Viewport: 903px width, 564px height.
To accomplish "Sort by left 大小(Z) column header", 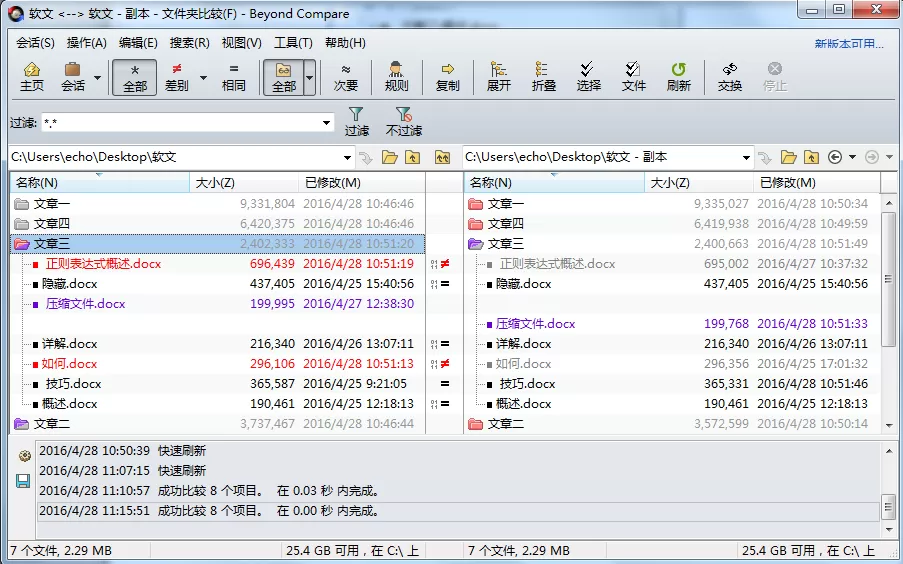I will [244, 183].
